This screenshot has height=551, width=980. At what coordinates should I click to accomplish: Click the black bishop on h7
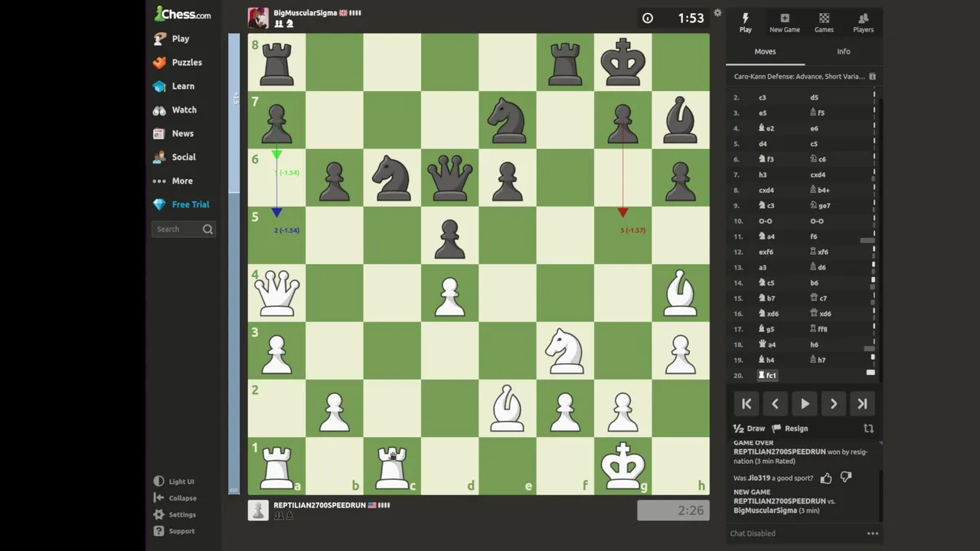point(681,119)
